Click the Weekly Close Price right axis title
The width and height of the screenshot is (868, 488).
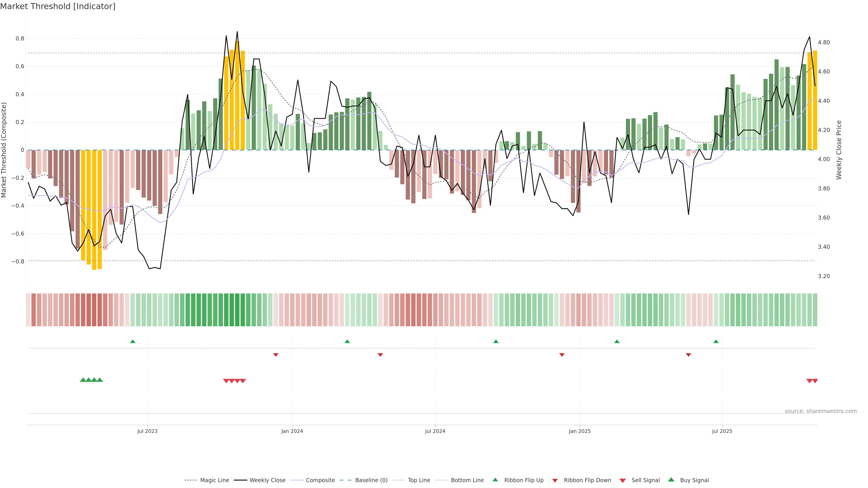[x=839, y=150]
